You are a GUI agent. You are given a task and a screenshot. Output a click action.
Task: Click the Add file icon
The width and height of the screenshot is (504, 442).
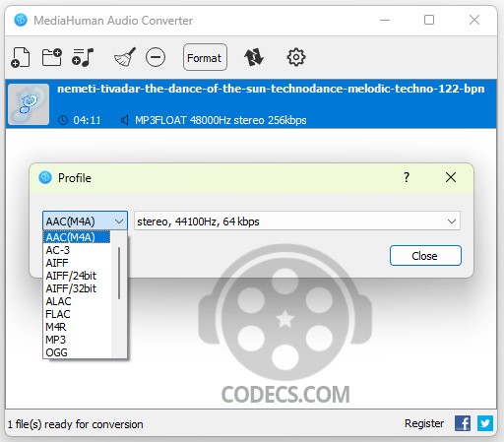(x=21, y=57)
